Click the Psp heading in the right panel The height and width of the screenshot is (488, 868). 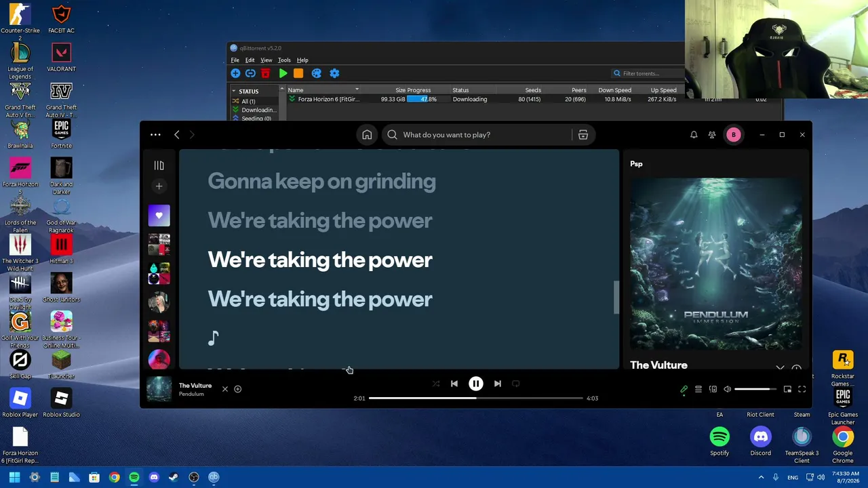(636, 164)
